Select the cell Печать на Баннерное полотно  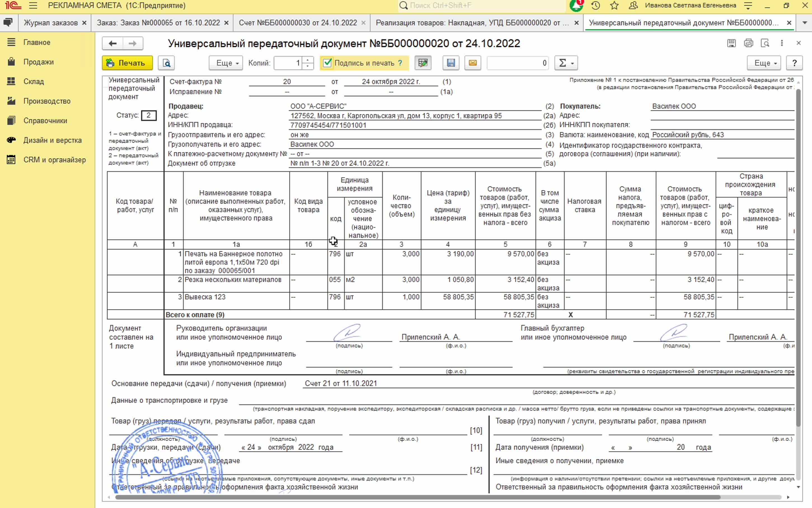(236, 262)
